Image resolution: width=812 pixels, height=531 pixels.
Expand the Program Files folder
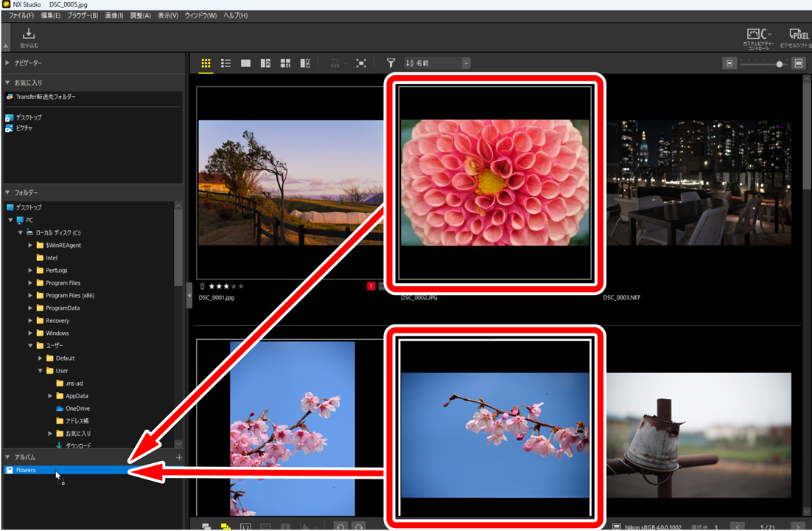coord(30,283)
